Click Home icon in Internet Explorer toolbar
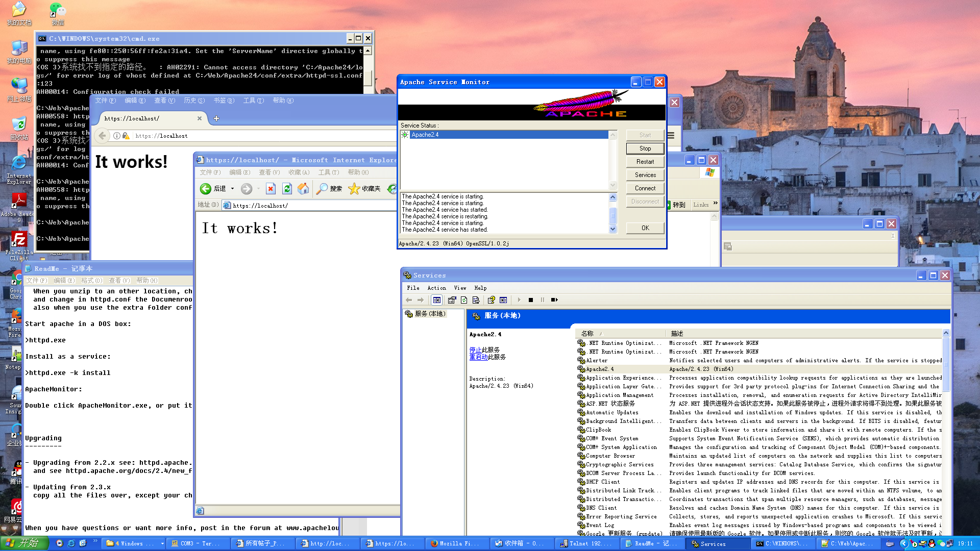 click(303, 189)
